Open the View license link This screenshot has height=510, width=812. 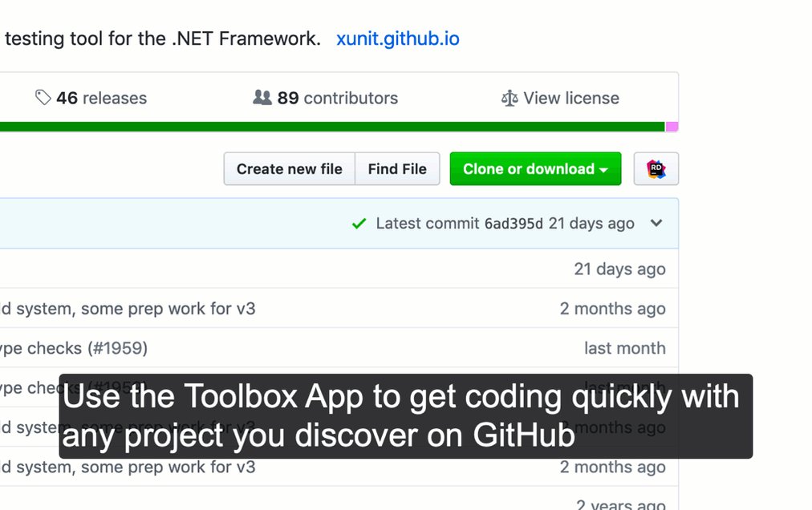[570, 99]
